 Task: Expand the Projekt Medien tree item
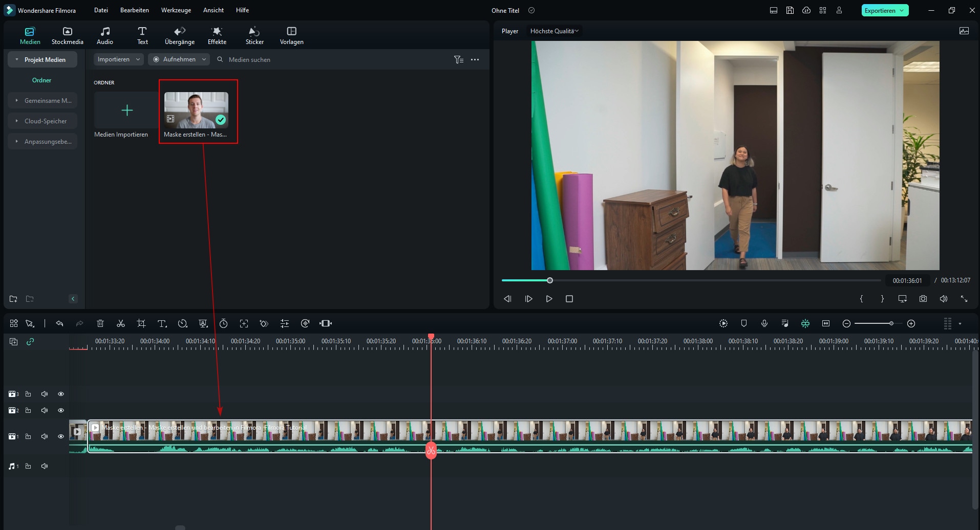point(16,59)
